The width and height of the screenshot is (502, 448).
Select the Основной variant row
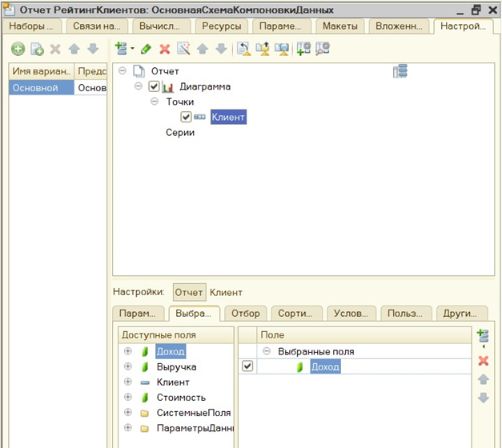point(58,88)
